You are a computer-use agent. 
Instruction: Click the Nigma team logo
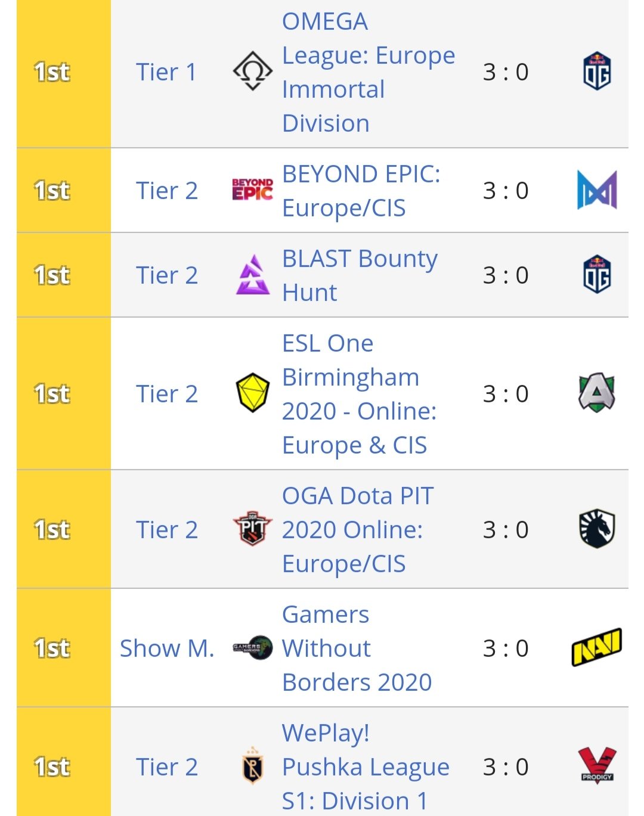click(596, 190)
